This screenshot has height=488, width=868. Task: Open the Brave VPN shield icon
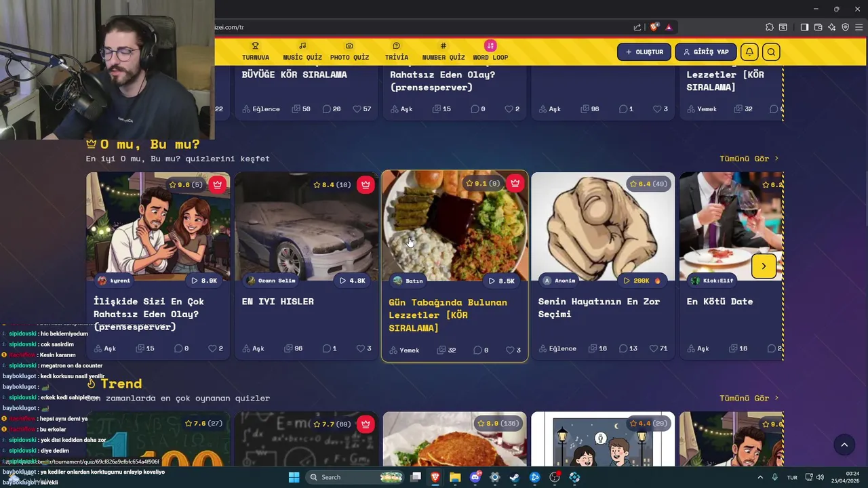coord(845,27)
